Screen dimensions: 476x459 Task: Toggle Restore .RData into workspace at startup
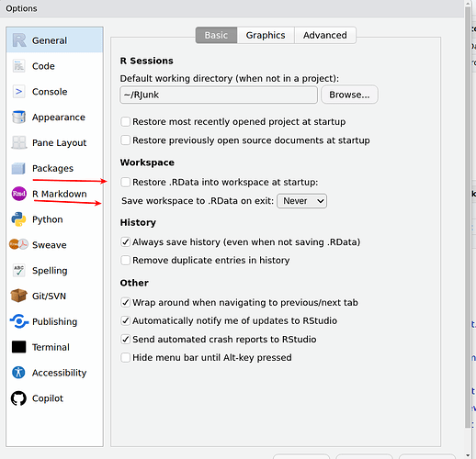(125, 182)
